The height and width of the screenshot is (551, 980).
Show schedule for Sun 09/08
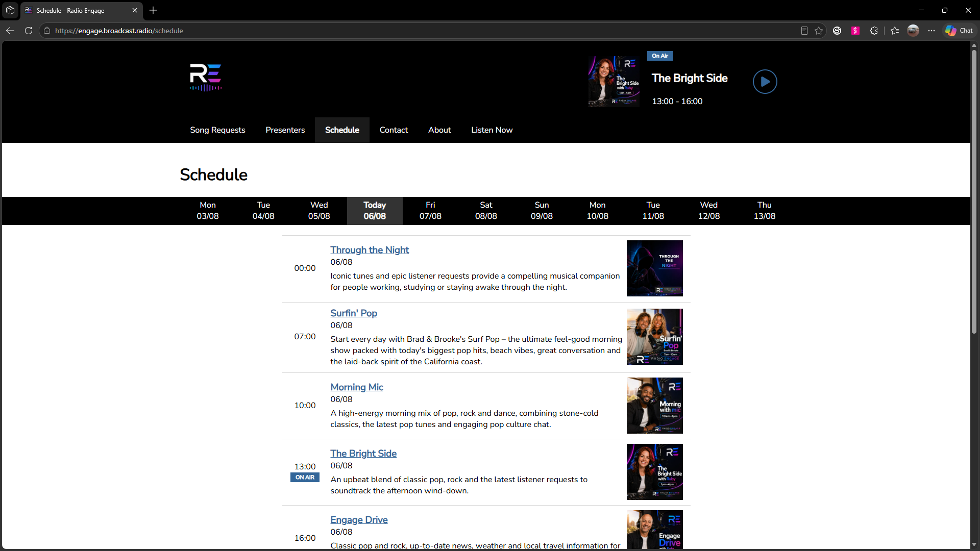[542, 211]
